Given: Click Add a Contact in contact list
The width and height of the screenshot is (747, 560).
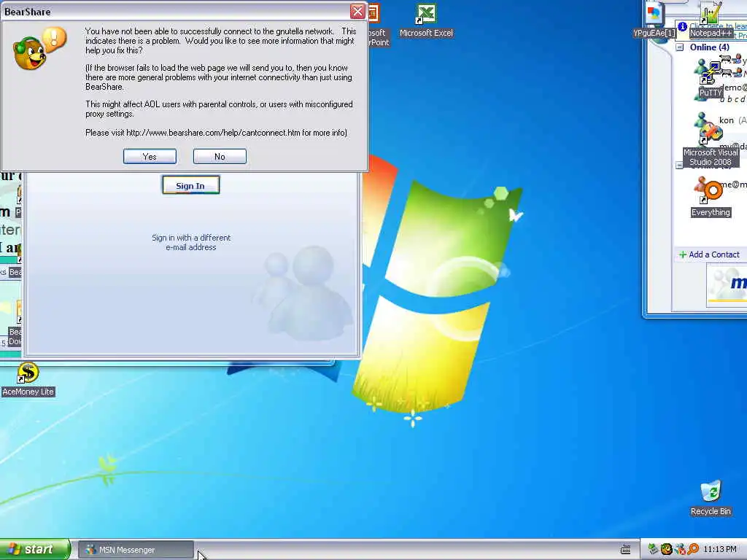Looking at the screenshot, I should pos(709,254).
